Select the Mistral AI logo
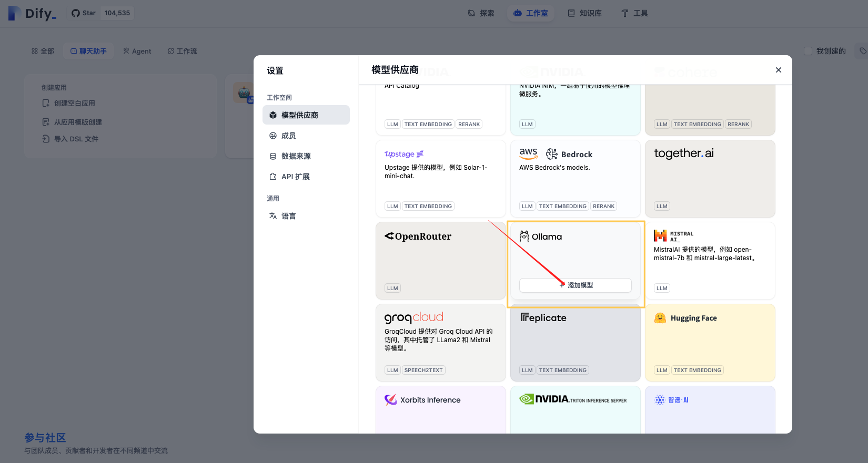The height and width of the screenshot is (463, 868). pyautogui.click(x=673, y=236)
